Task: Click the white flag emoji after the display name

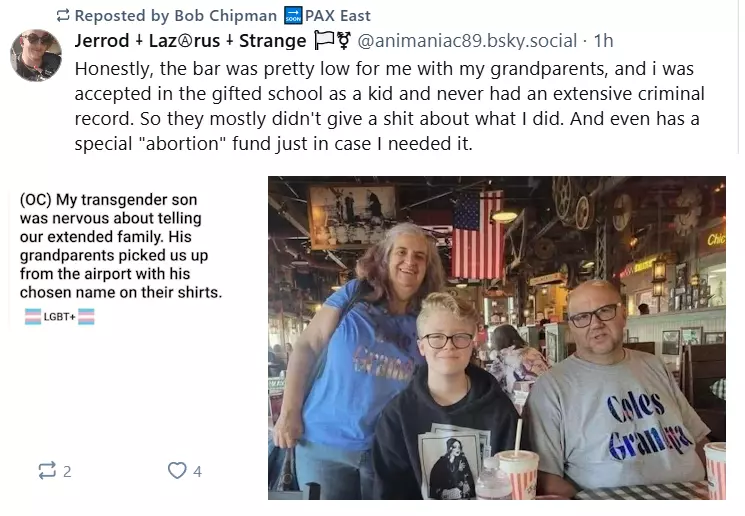Action: pyautogui.click(x=322, y=41)
